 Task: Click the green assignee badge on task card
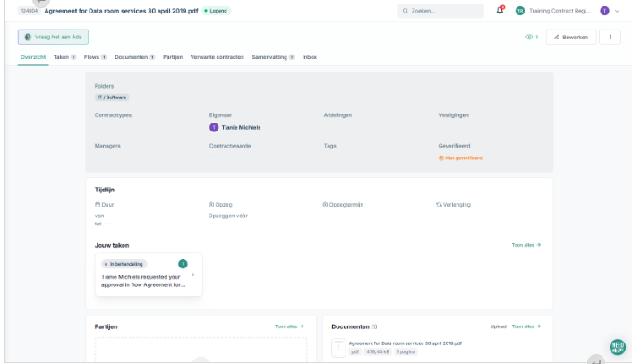point(183,264)
